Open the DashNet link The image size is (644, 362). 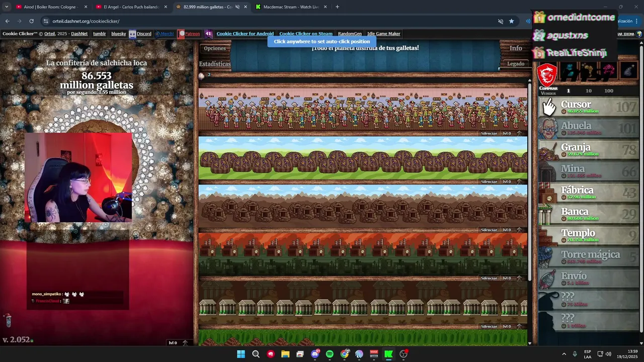tap(79, 34)
